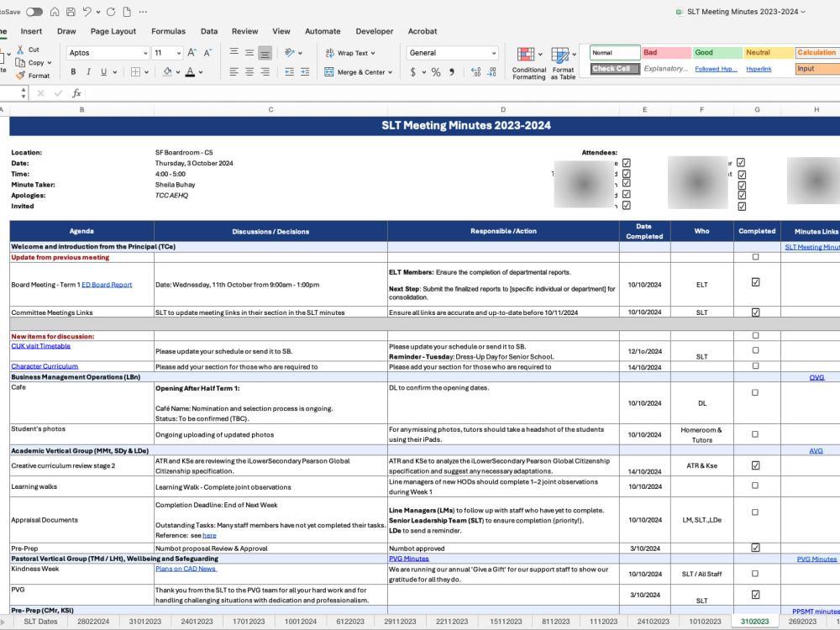Increase font size with the large A
This screenshot has height=630, width=840.
pos(192,52)
